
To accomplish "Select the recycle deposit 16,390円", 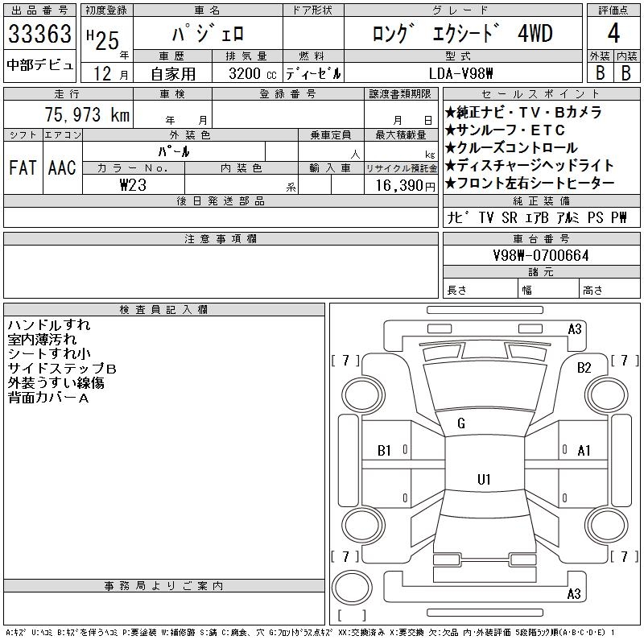I will pyautogui.click(x=405, y=186).
